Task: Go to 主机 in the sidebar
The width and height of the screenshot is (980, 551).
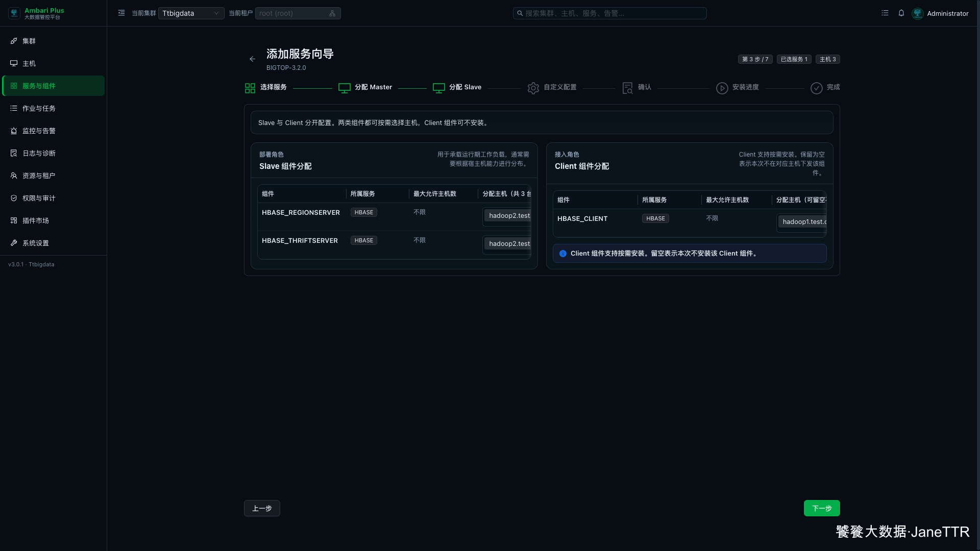Action: point(53,63)
